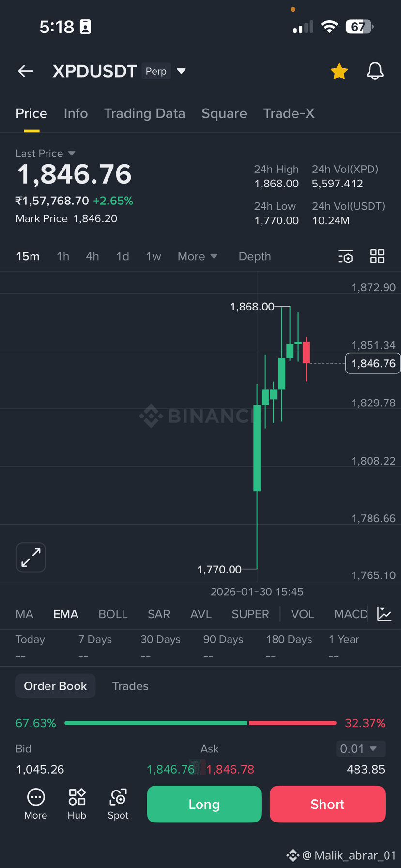This screenshot has height=868, width=401.
Task: Expand the More timeframes dropdown
Action: (198, 256)
